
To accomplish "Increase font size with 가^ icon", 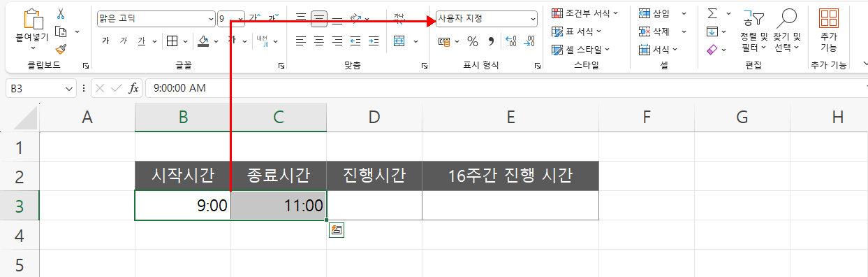I will pos(255,17).
